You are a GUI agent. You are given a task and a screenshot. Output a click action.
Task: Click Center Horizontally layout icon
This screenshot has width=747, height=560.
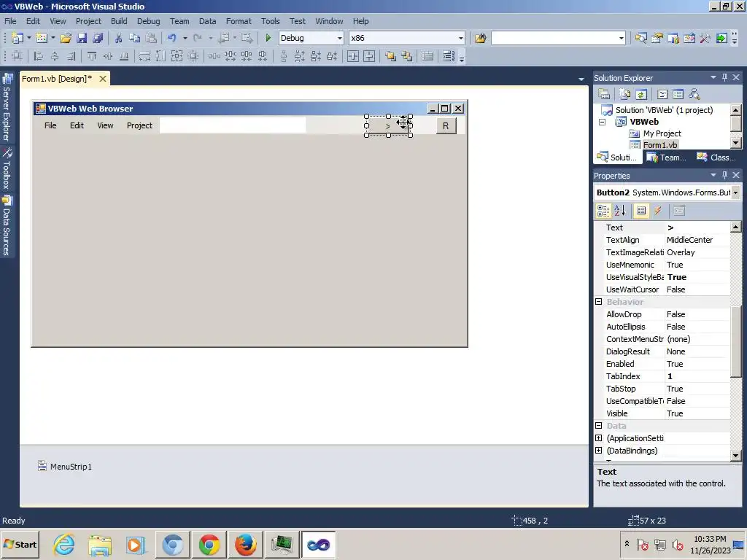[x=353, y=57]
